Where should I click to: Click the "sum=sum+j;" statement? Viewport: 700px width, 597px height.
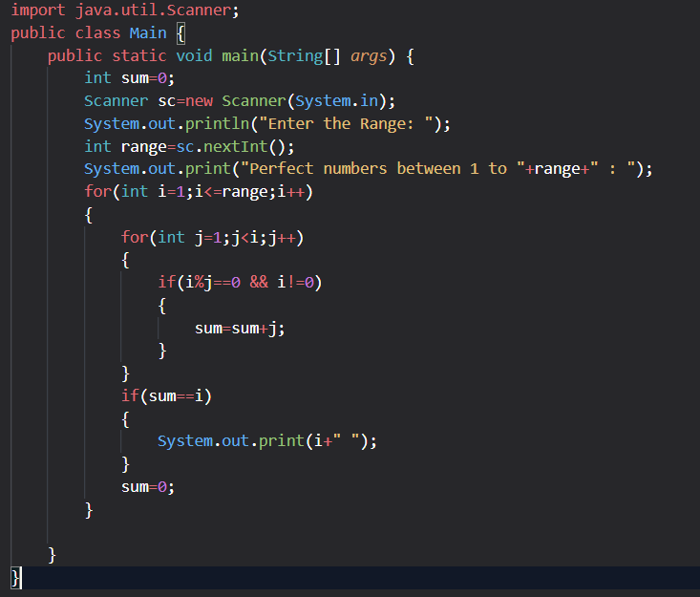[240, 329]
